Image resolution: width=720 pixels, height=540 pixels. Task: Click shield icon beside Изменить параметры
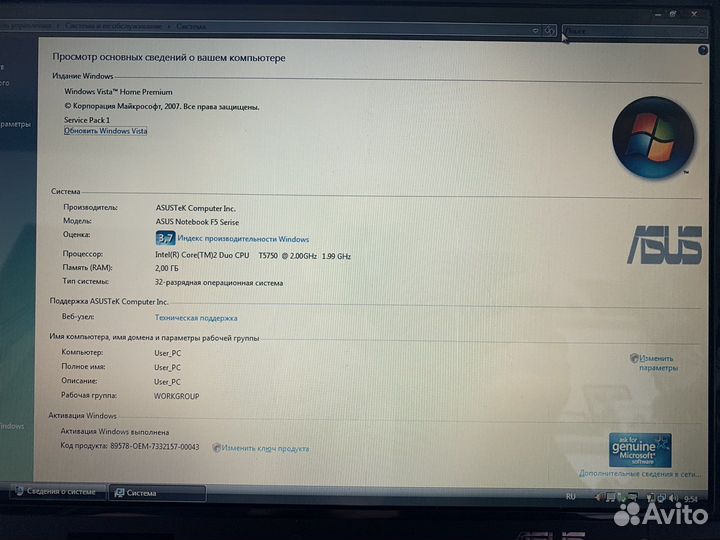click(634, 358)
